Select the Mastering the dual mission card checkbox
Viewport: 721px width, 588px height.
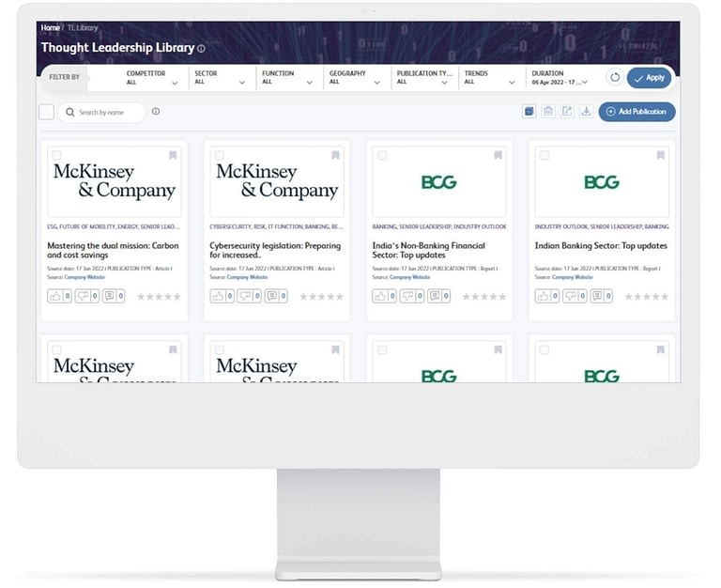(56, 155)
